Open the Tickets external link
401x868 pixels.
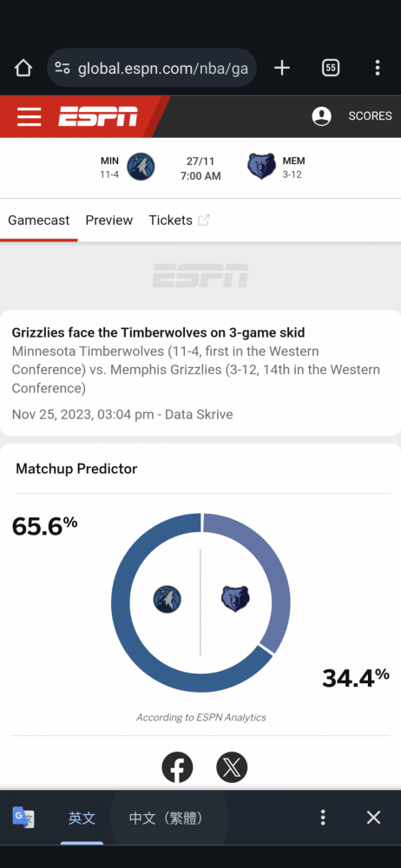(x=179, y=220)
